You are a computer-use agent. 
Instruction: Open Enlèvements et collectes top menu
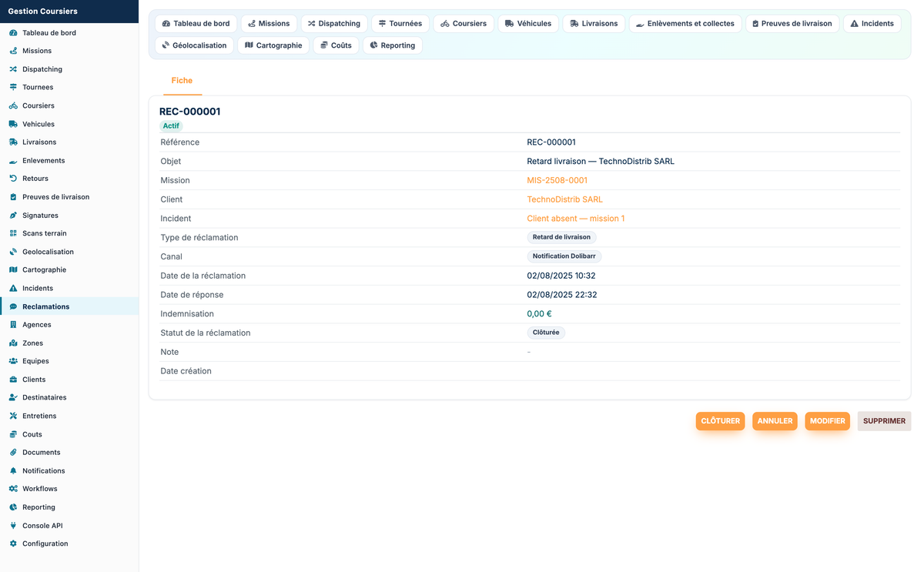(685, 24)
